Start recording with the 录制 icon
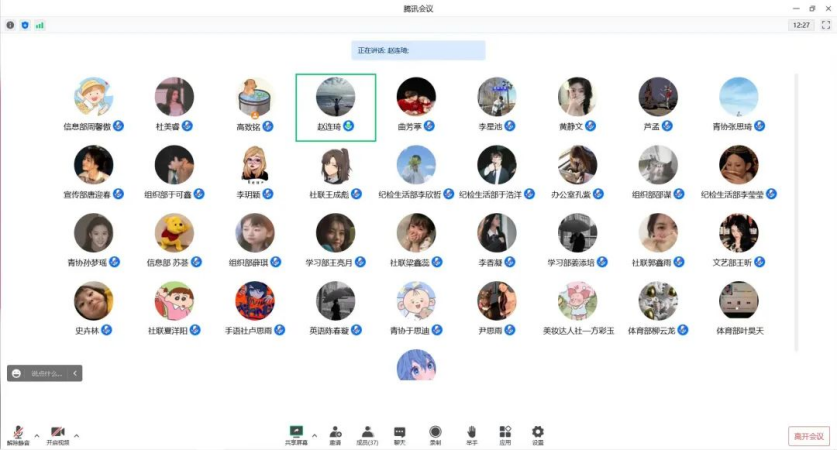838x451 pixels. (x=435, y=432)
